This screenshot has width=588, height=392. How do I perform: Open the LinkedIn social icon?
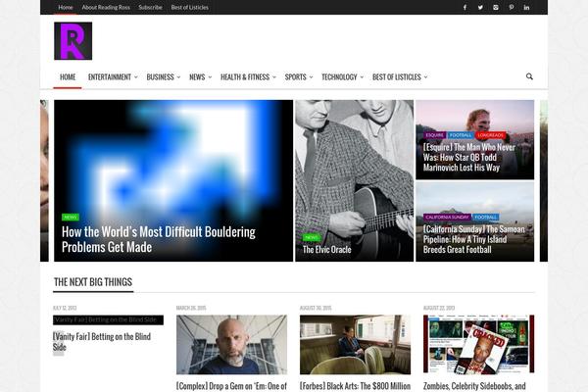[x=526, y=8]
